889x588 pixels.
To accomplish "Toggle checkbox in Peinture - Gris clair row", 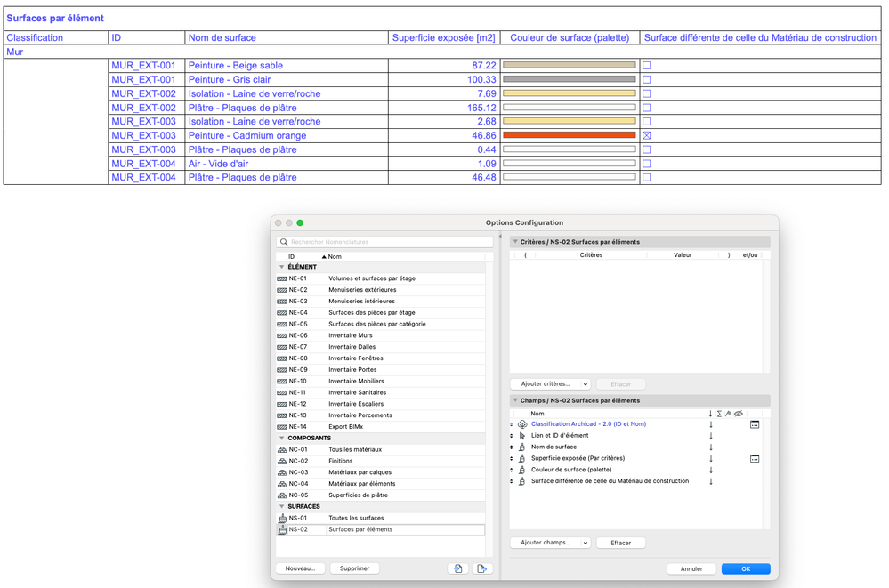I will click(646, 79).
